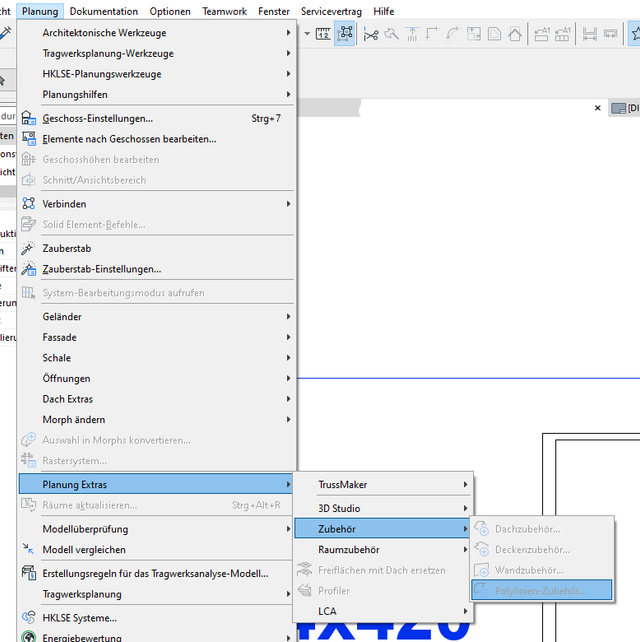Click the Polylinien-Zubehör icon
Screen dimensions: 640x642
tap(482, 590)
